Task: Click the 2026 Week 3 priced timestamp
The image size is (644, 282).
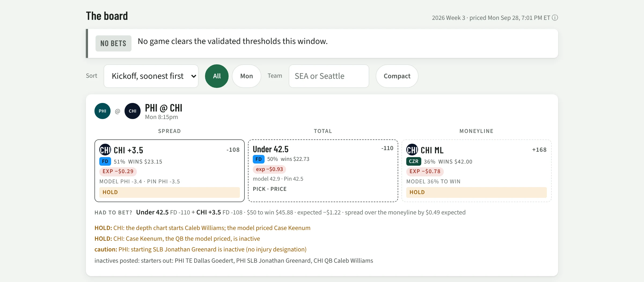Action: pos(491,18)
